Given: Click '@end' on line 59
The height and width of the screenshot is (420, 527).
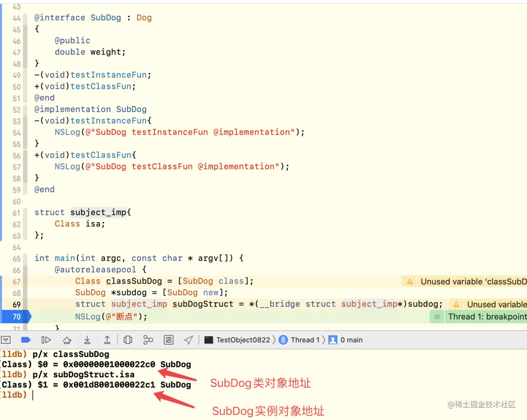Looking at the screenshot, I should tap(44, 189).
